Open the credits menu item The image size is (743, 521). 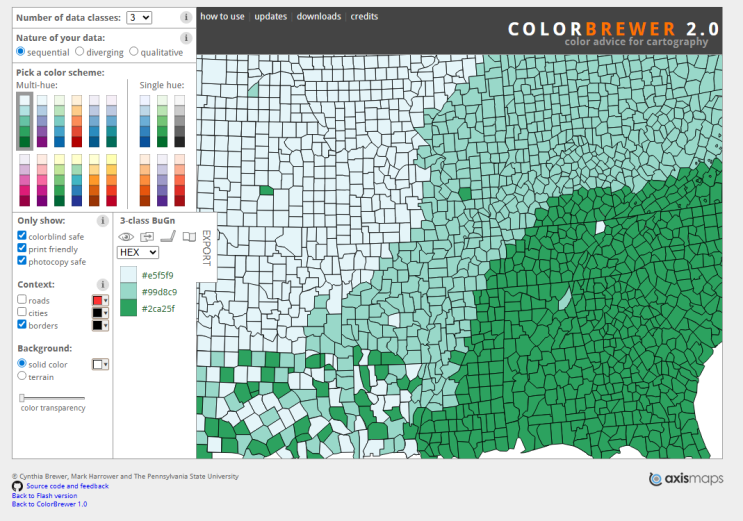click(364, 16)
